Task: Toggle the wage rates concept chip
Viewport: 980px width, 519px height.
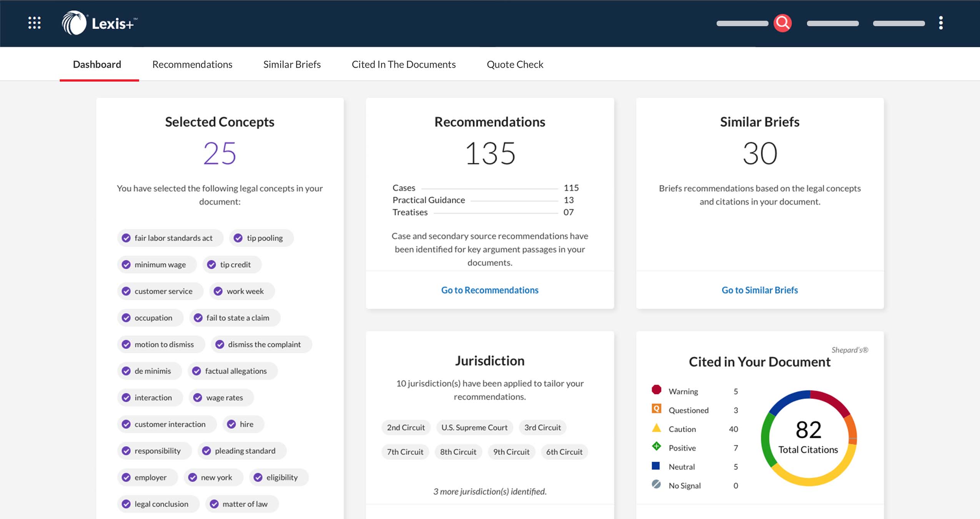Action: tap(221, 397)
